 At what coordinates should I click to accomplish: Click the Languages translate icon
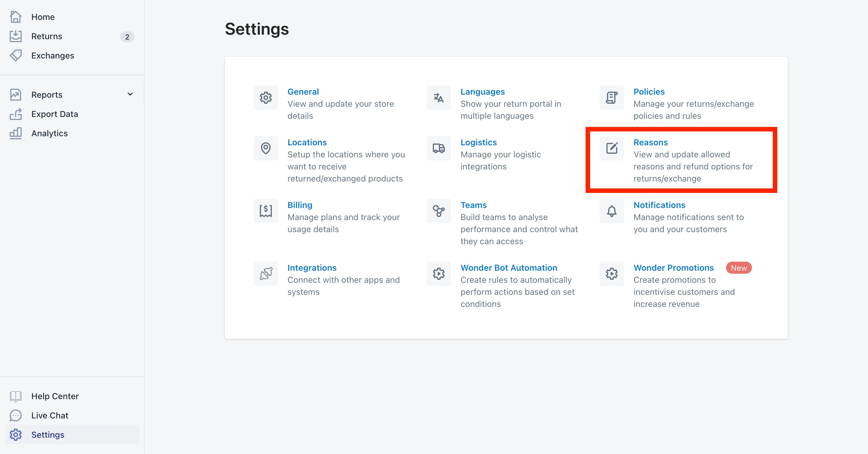pos(439,98)
